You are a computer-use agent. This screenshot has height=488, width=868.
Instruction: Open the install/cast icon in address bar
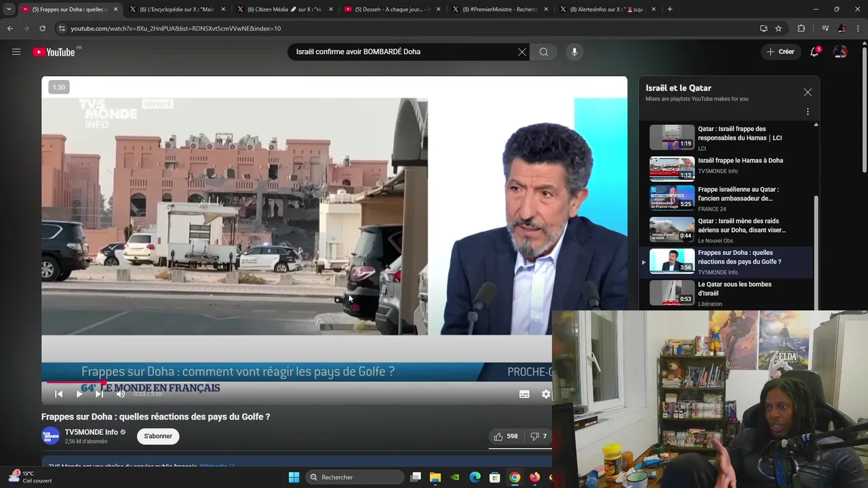point(764,28)
